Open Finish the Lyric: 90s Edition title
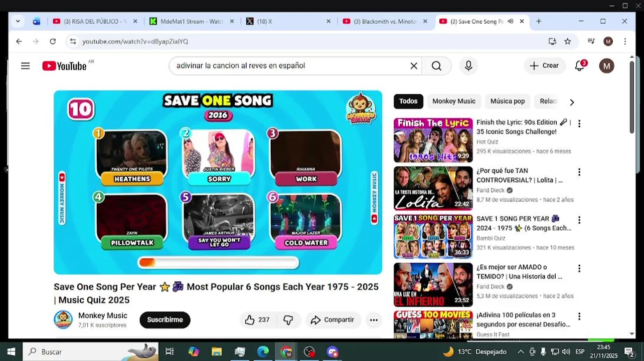 click(523, 127)
